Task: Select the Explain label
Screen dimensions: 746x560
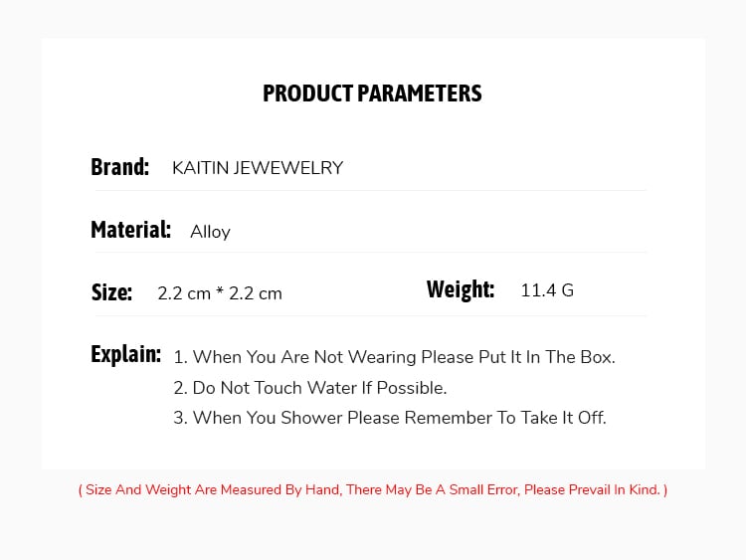Action: tap(125, 354)
